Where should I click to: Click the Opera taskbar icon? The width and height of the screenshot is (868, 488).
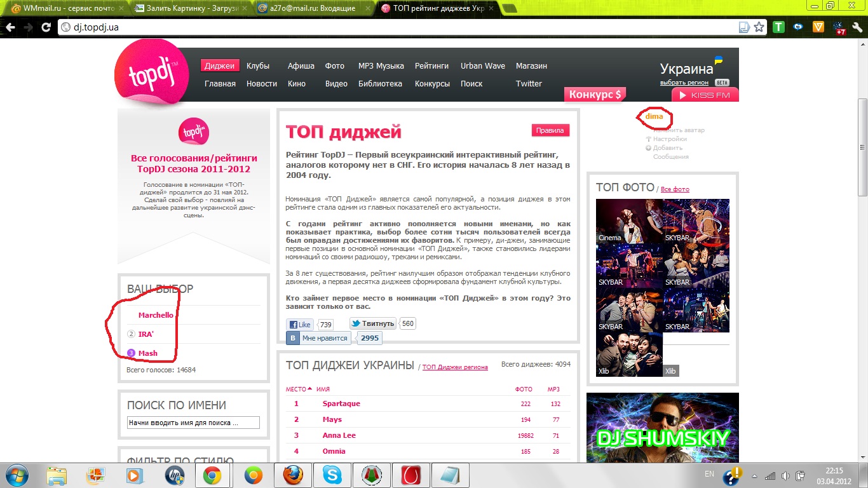click(410, 475)
